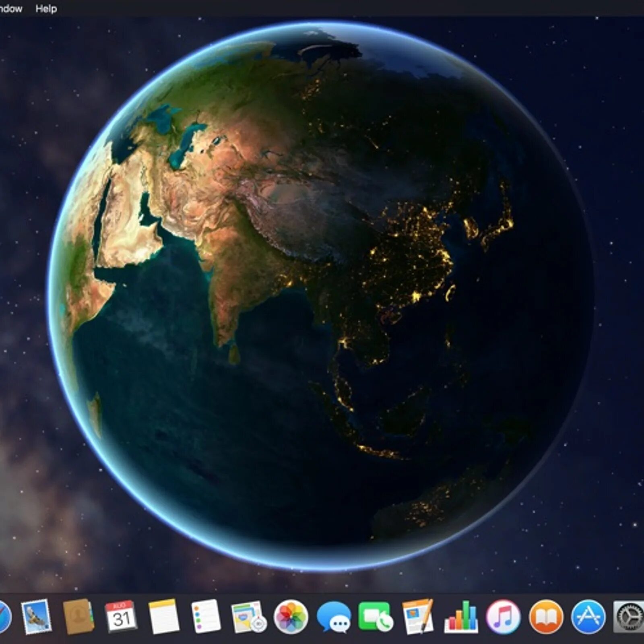Launch Safari from the dock
The width and height of the screenshot is (644, 644).
tap(4, 617)
